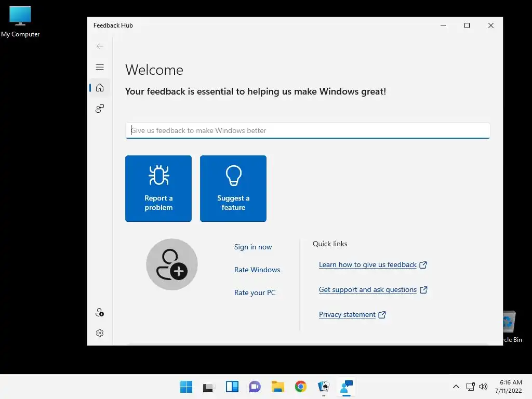
Task: Open the Solitaire app on taskbar
Action: point(324,387)
